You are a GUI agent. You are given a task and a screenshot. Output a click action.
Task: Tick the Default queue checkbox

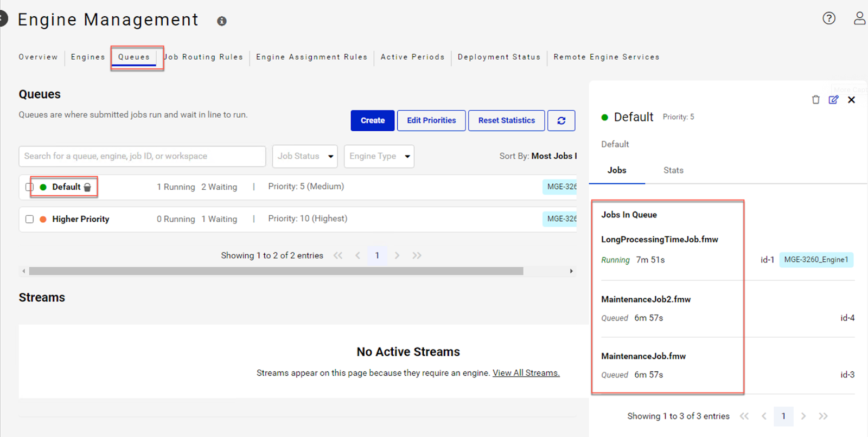[29, 187]
